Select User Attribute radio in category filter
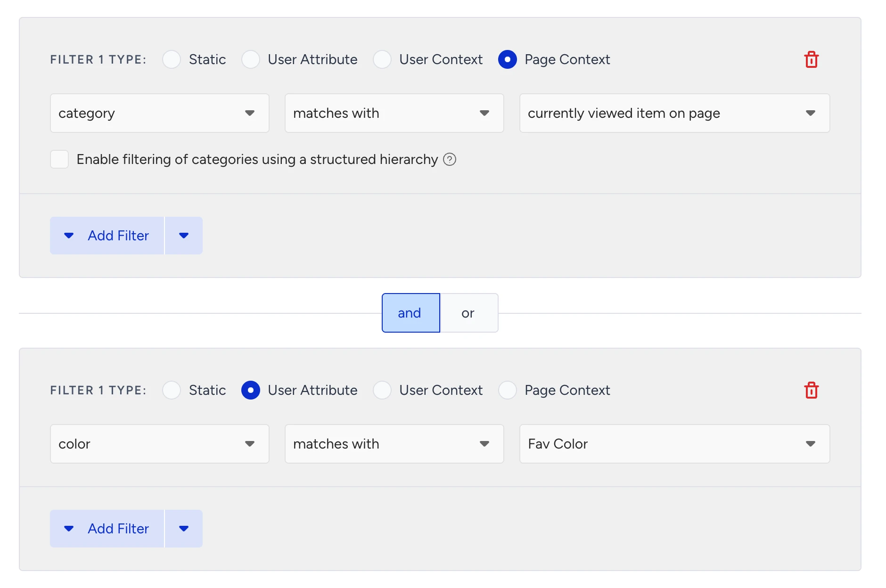 click(251, 60)
